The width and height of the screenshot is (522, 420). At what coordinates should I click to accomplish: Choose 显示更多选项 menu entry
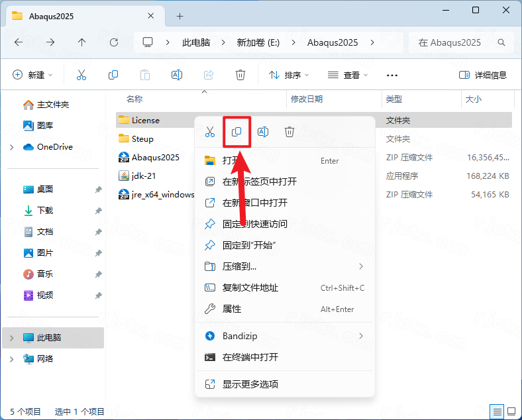pyautogui.click(x=285, y=384)
